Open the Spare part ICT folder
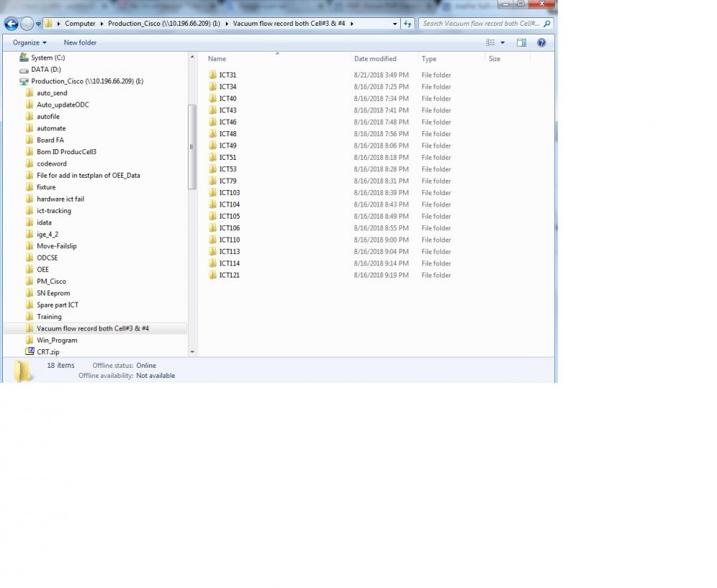Image resolution: width=717 pixels, height=588 pixels. pos(52,305)
